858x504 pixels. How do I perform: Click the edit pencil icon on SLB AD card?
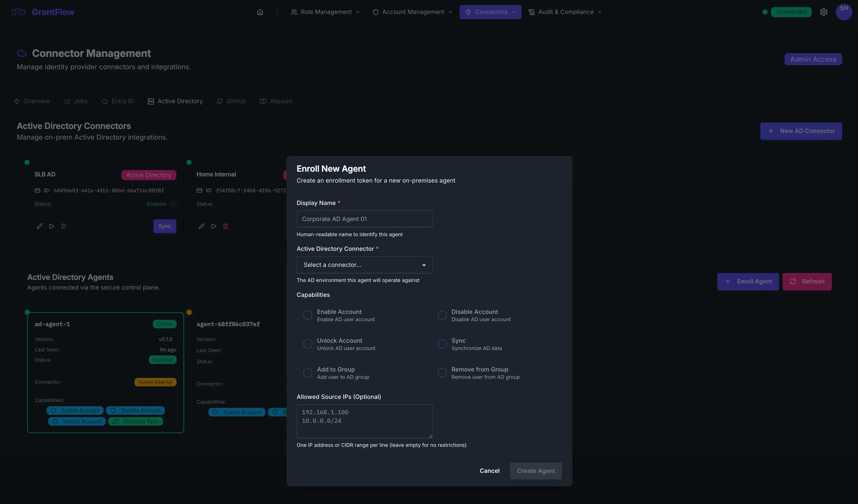(x=39, y=226)
